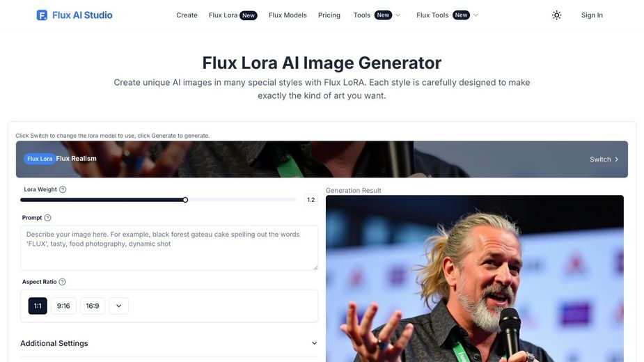Screen dimensions: 644x362
Task: Open more aspect ratio options dropdown
Action: pos(118,306)
